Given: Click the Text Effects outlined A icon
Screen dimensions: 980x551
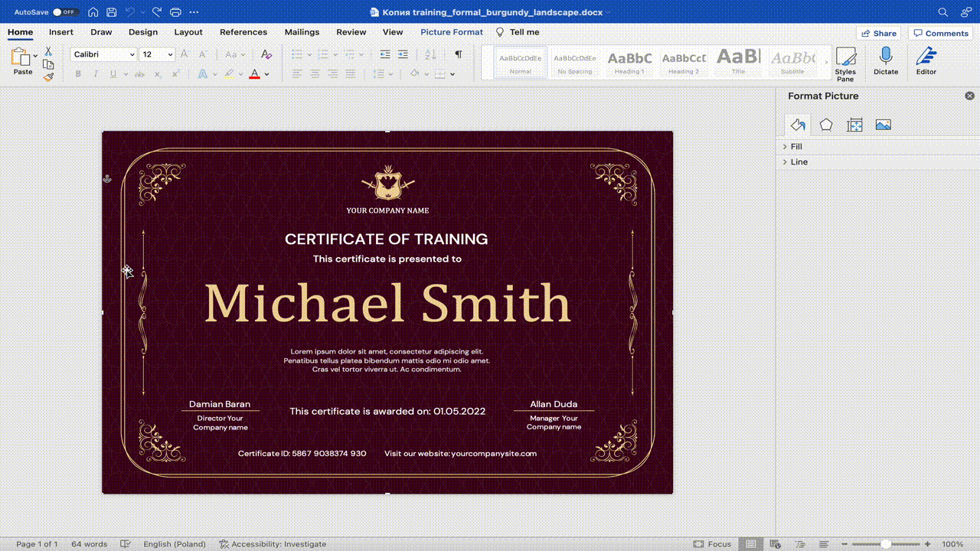Looking at the screenshot, I should [x=202, y=74].
